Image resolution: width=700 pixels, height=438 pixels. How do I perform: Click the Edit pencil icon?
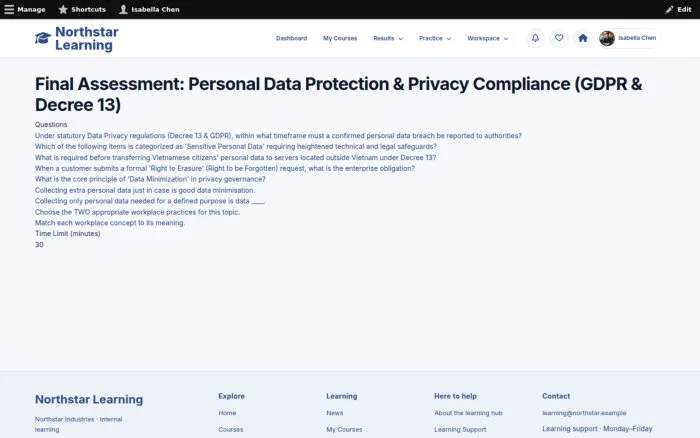coord(669,9)
